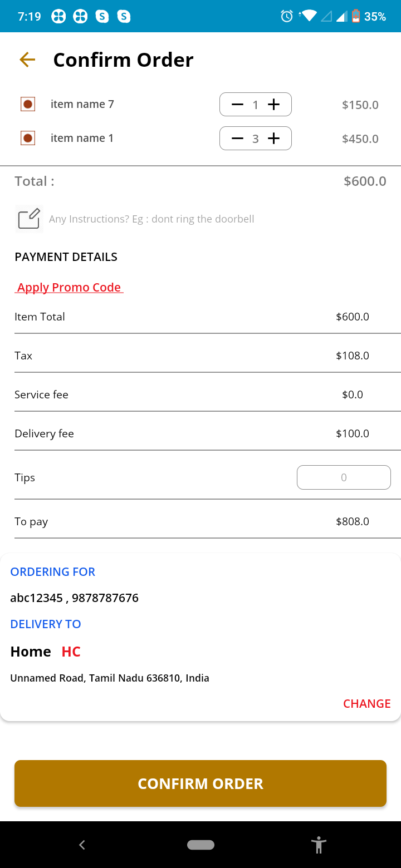The image size is (401, 868).
Task: Decrease quantity of item name 1
Action: pos(237,139)
